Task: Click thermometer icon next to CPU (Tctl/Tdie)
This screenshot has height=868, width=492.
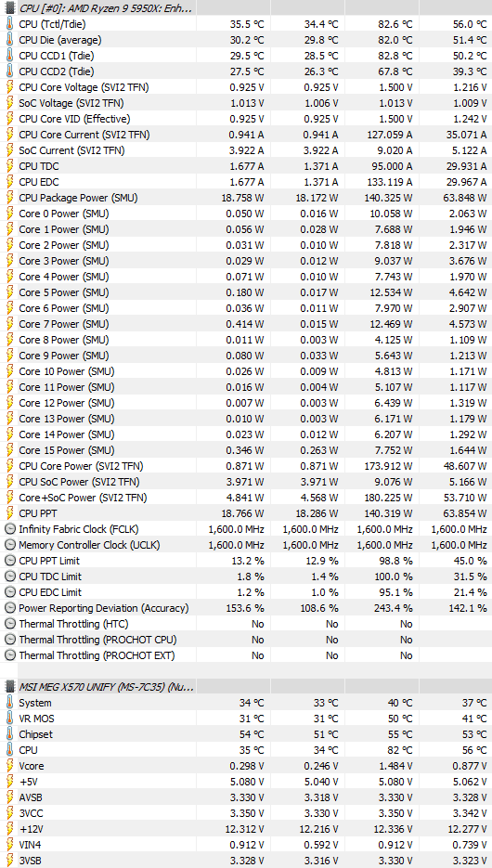Action: tap(9, 24)
